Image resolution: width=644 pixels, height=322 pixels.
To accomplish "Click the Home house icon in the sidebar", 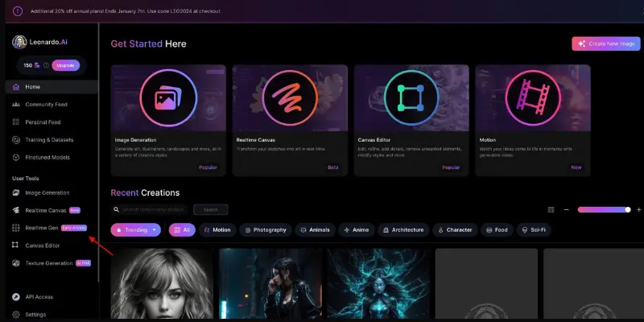I will (16, 87).
